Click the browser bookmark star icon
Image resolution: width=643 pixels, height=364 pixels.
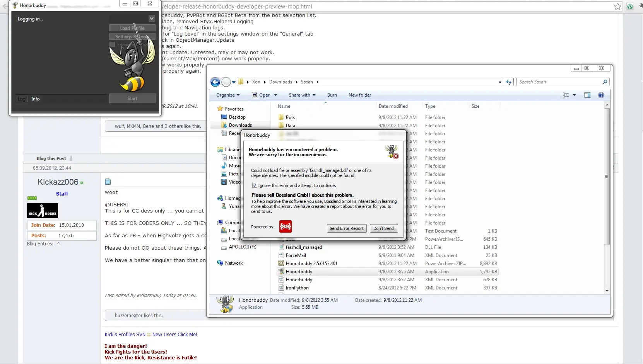pyautogui.click(x=617, y=6)
